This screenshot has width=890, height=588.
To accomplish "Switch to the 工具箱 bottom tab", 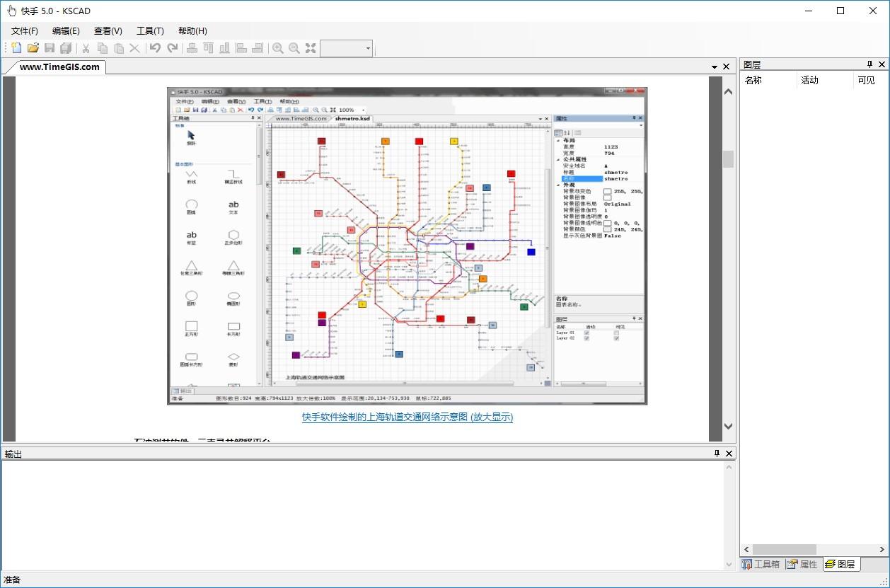I will [x=761, y=564].
